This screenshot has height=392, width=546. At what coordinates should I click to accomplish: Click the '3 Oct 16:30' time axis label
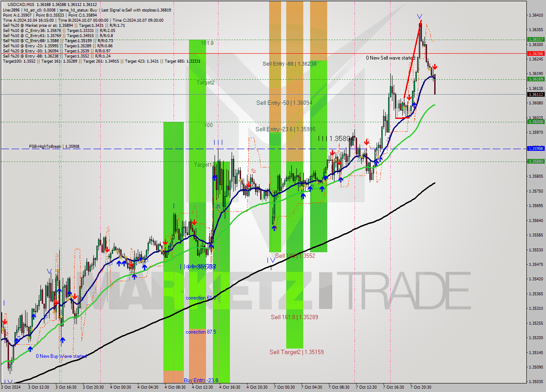click(x=66, y=387)
